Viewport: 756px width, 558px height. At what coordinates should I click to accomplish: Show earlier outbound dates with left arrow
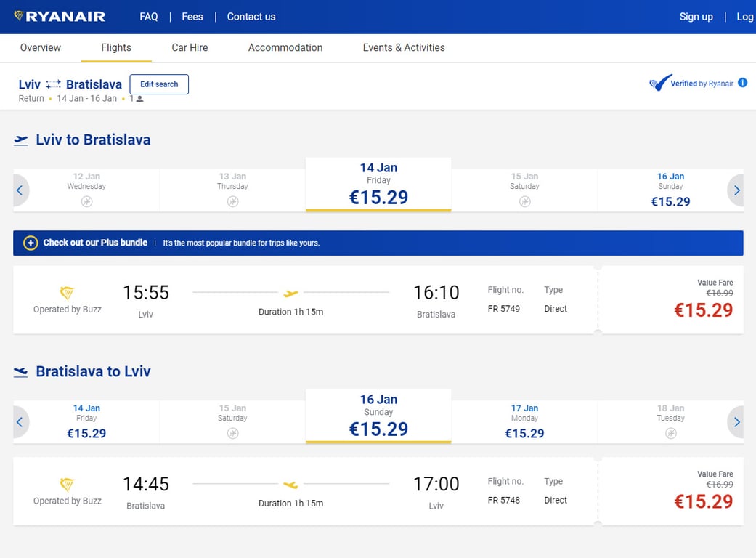click(x=20, y=190)
